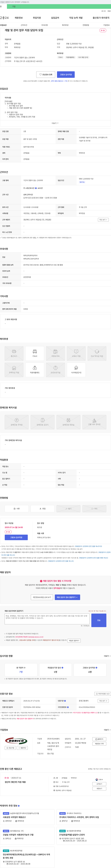Switch to the 전형방법 section tab
The image size is (111, 868).
tap(86, 25)
